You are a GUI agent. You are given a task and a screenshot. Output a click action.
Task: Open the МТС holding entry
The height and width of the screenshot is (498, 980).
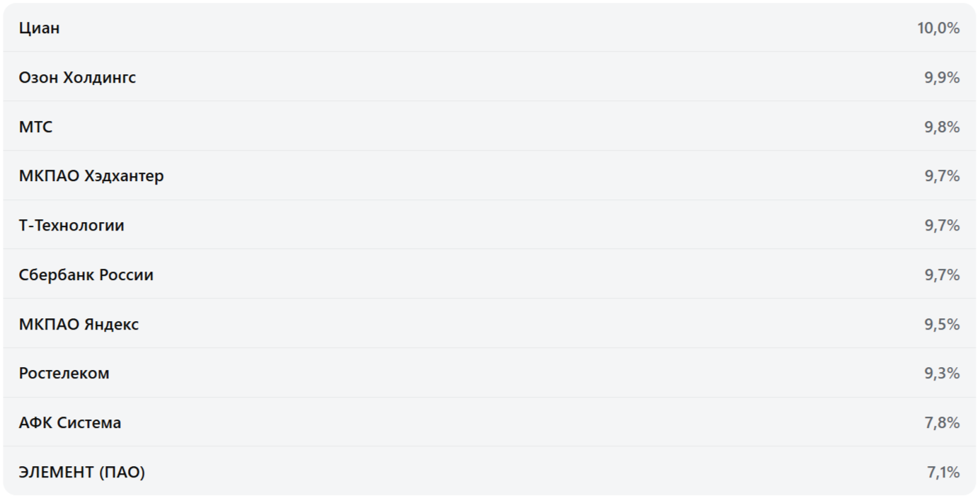point(36,127)
